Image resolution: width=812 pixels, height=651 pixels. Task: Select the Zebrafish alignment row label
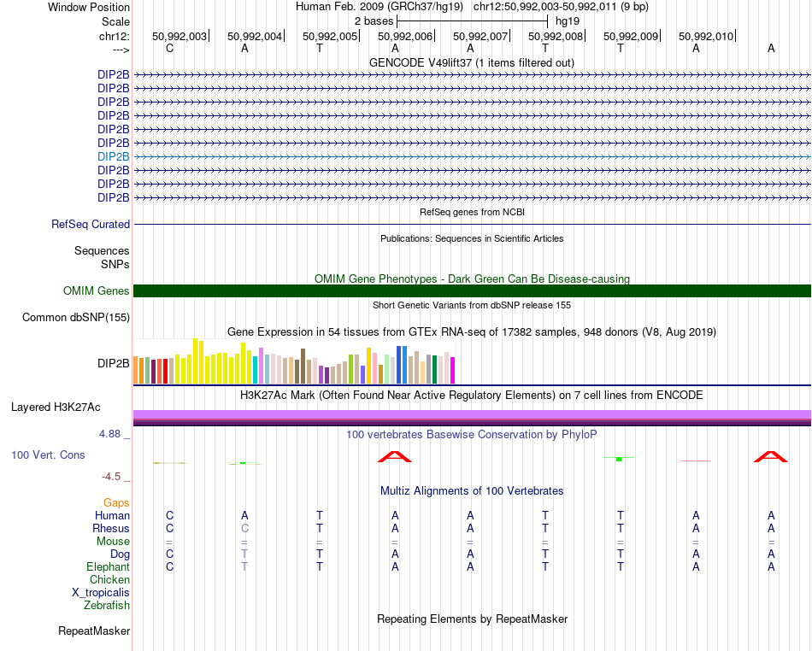coord(107,605)
